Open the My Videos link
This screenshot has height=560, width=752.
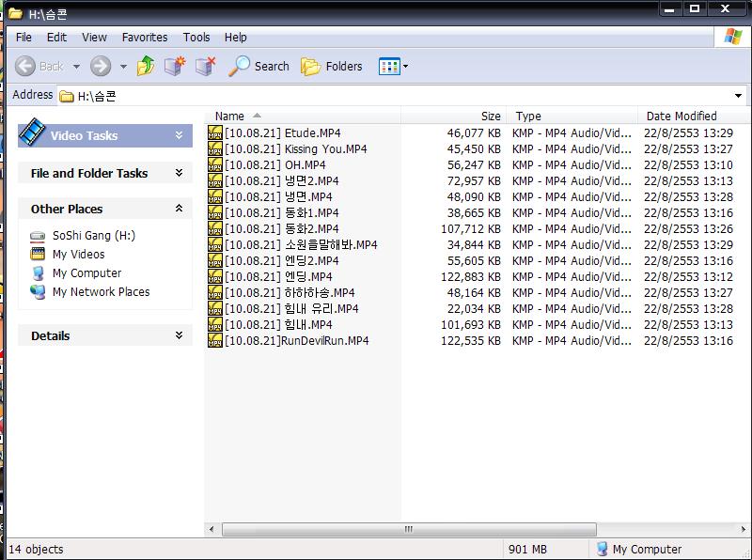(x=79, y=254)
